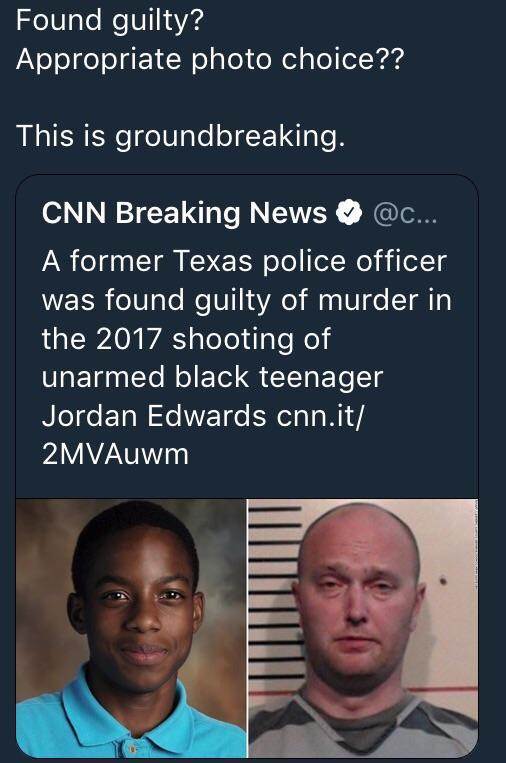Viewport: 506px width, 763px height.
Task: Select the "Found guilty?" tweet line
Action: point(109,21)
